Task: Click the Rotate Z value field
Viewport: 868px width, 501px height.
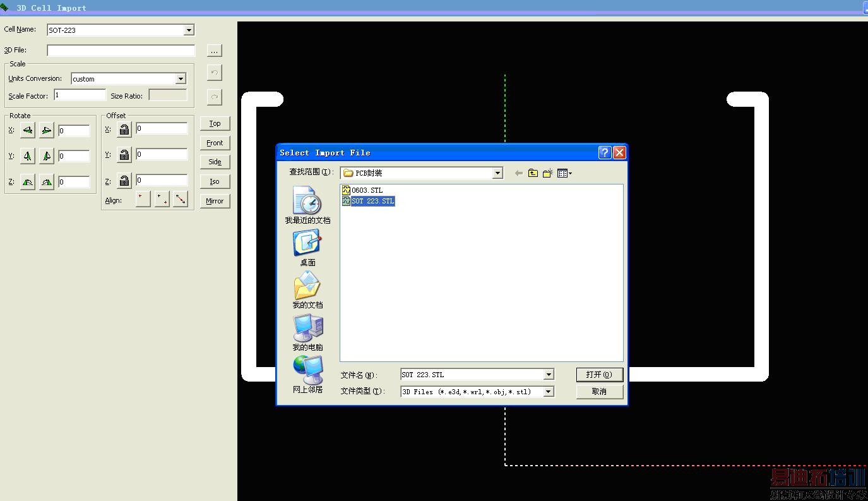Action: [x=74, y=182]
